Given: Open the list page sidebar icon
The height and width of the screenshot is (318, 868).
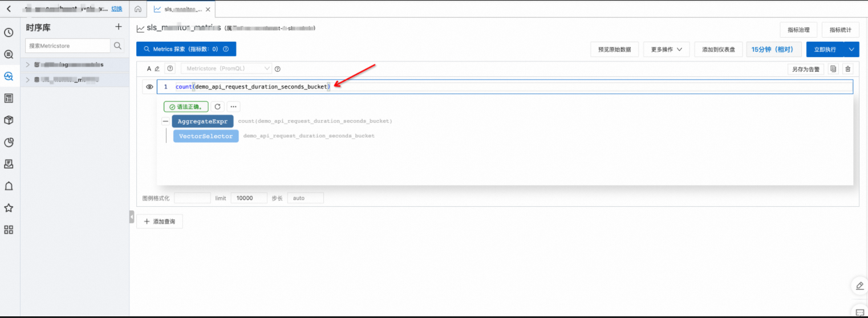Looking at the screenshot, I should (x=9, y=99).
